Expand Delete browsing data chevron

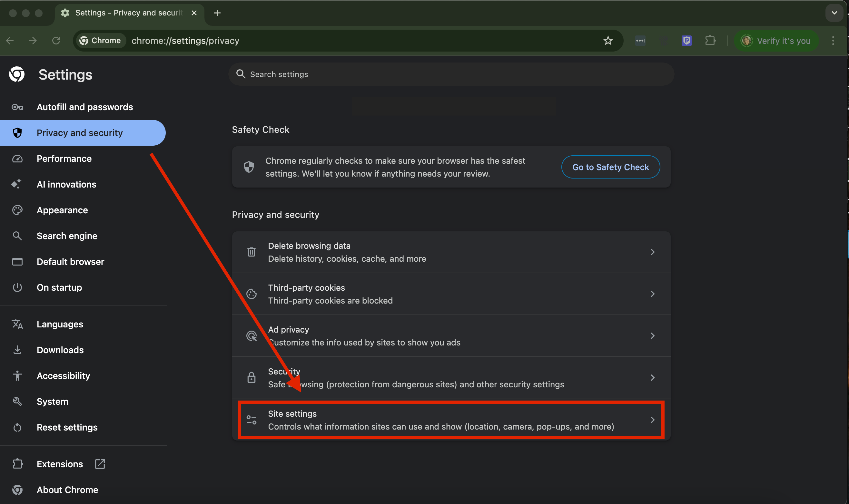click(652, 252)
